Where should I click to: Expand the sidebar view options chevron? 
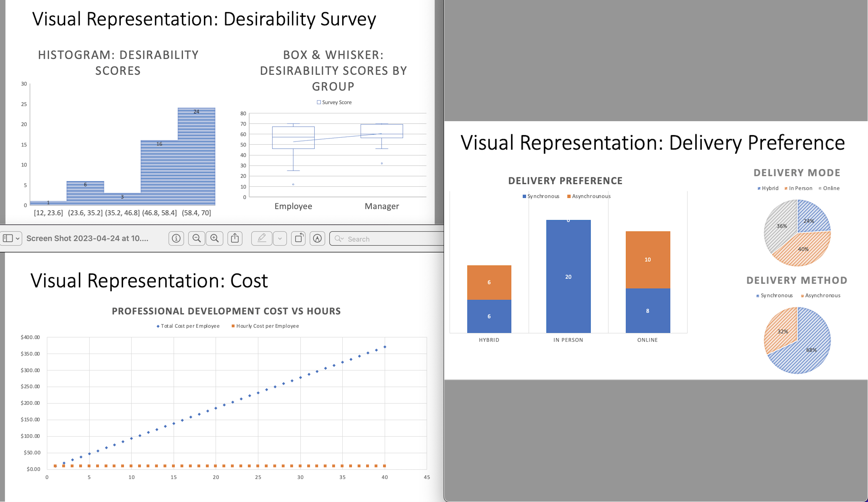pyautogui.click(x=18, y=239)
